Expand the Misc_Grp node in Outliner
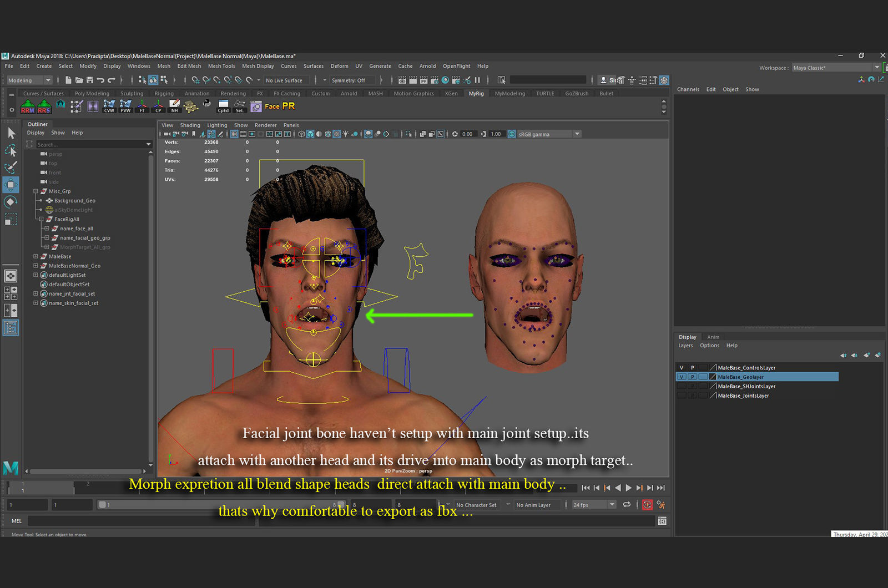888x588 pixels. [36, 191]
